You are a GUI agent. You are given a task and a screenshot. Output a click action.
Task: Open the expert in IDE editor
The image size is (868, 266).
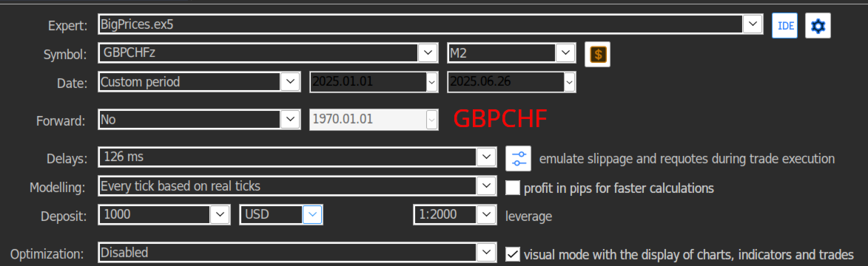click(784, 25)
